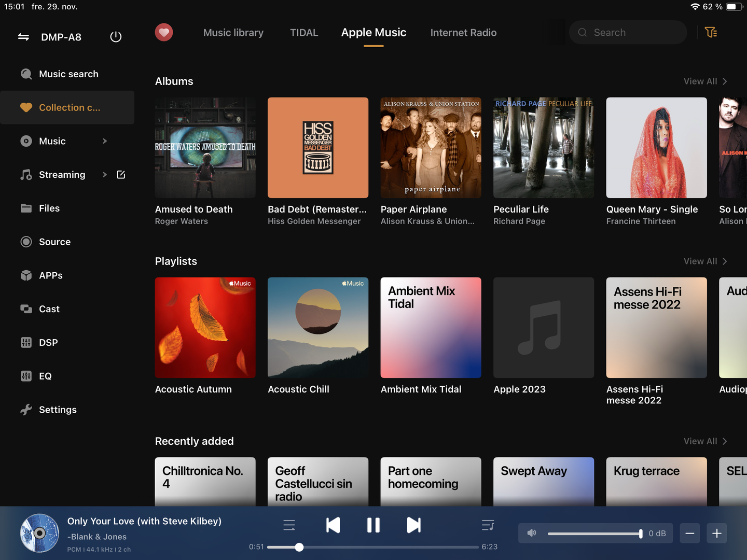Click the Only Your Love song title
747x560 pixels.
(x=144, y=521)
